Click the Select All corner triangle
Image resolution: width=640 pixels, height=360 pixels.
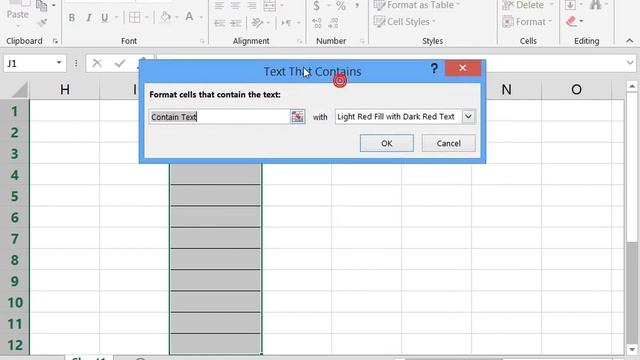(19, 90)
